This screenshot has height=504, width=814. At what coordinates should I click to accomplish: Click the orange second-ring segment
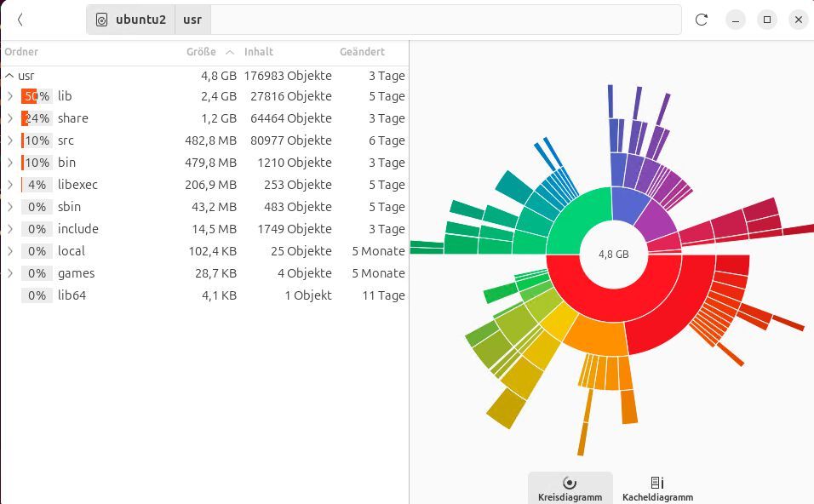(x=598, y=336)
